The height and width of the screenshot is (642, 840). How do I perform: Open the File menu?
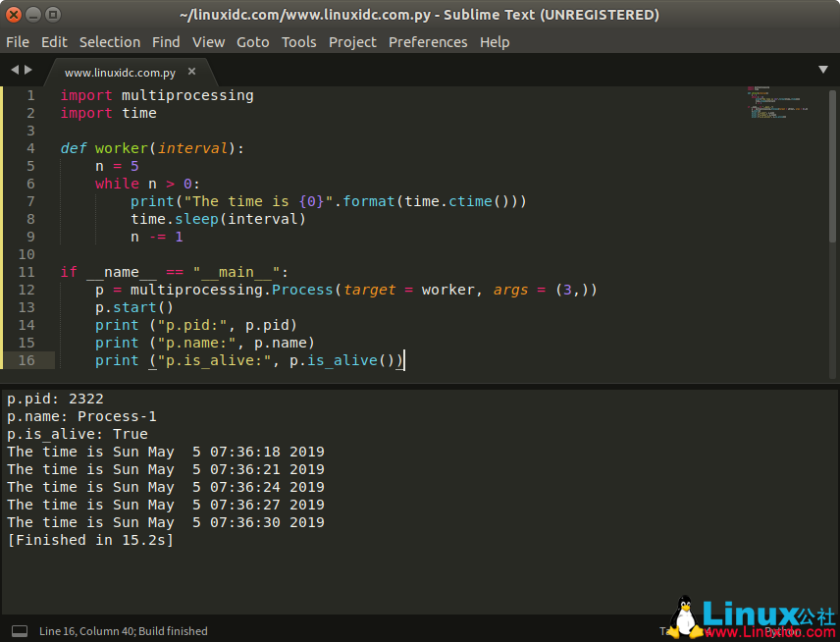tap(18, 42)
